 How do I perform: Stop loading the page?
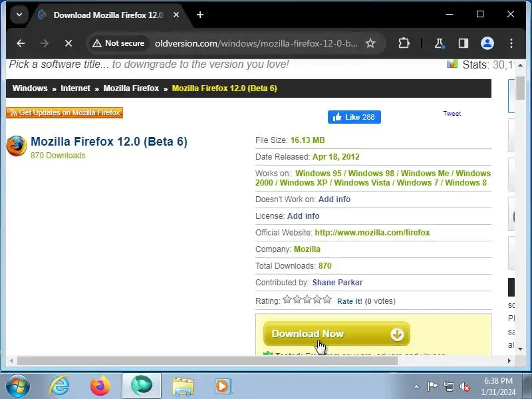tap(68, 43)
